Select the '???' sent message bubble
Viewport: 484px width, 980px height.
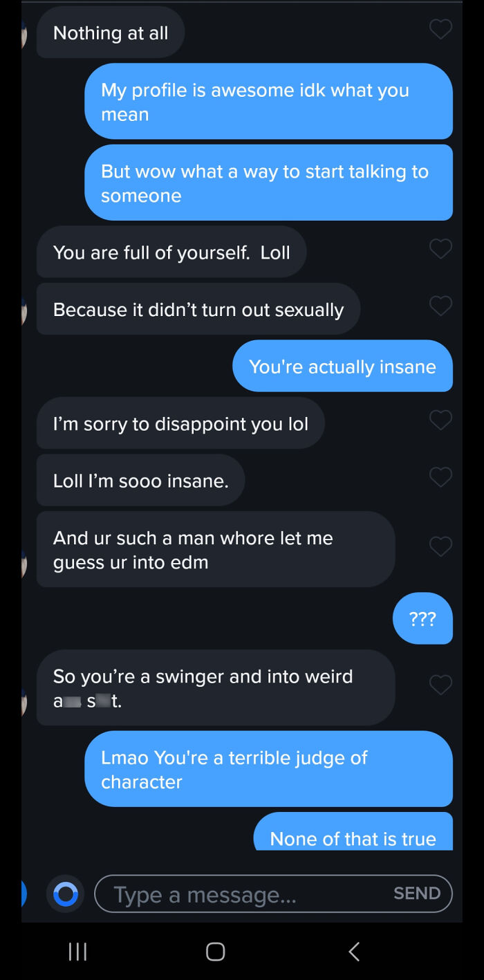point(422,618)
